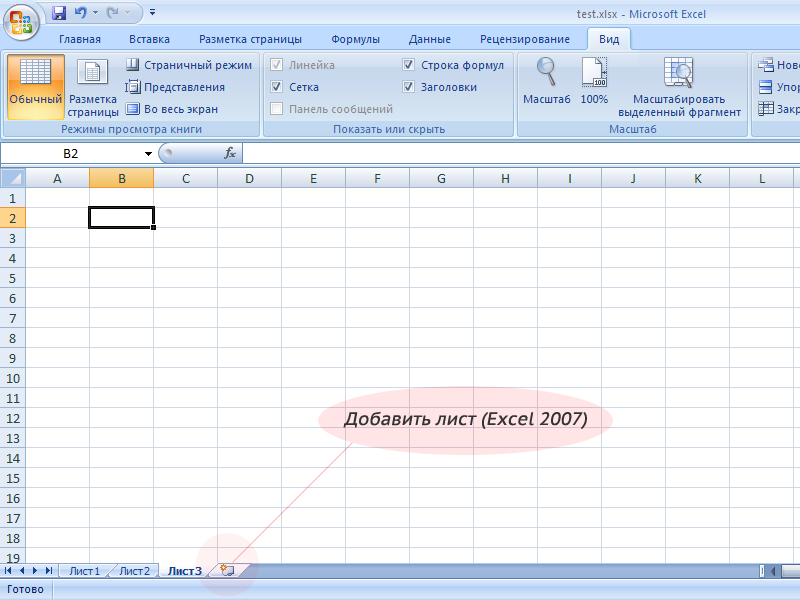The height and width of the screenshot is (600, 800).
Task: Open the redo history dropdown arrow
Action: click(128, 13)
